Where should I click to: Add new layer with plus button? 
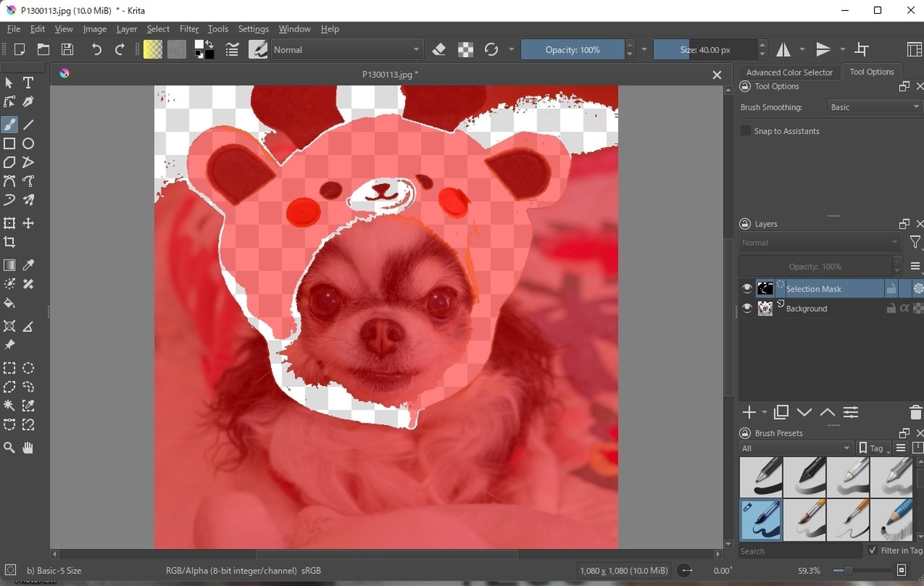[749, 413]
